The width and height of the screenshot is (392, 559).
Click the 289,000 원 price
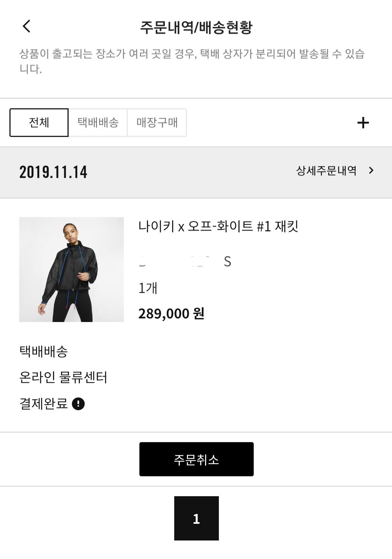coord(171,313)
